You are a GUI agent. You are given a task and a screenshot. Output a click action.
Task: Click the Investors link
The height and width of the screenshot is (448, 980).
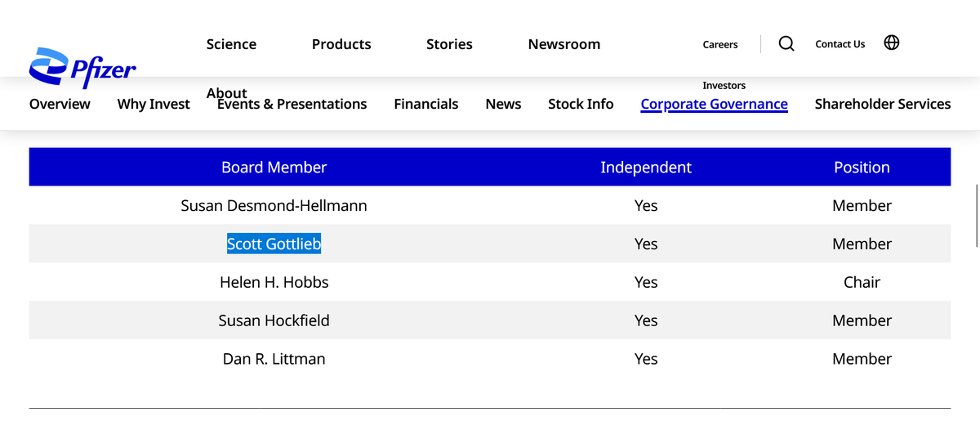pos(724,85)
